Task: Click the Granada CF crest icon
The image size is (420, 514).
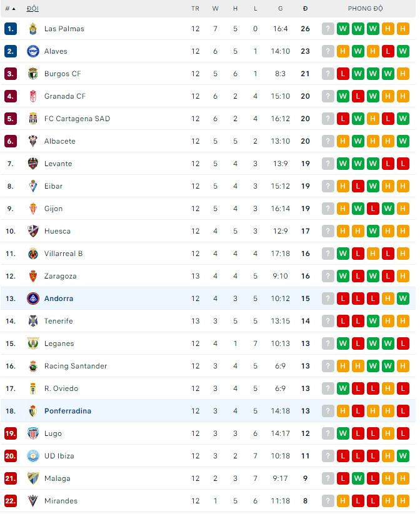Action: point(33,96)
